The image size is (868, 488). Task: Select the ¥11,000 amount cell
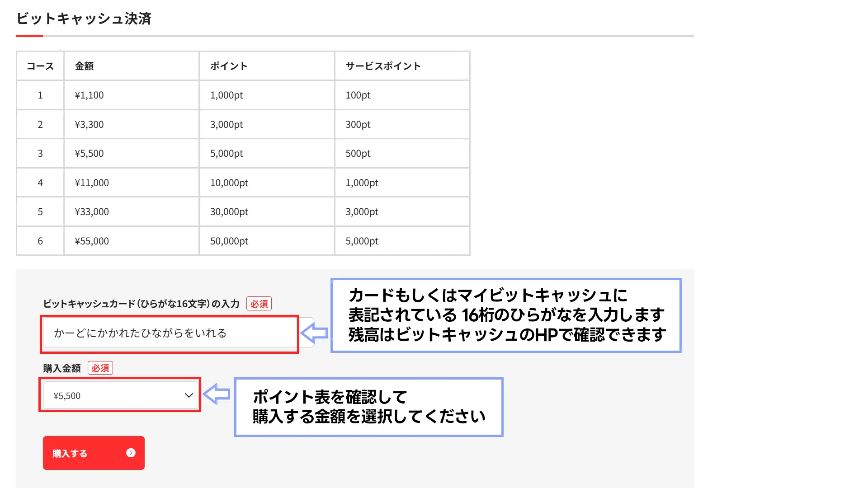pyautogui.click(x=132, y=183)
